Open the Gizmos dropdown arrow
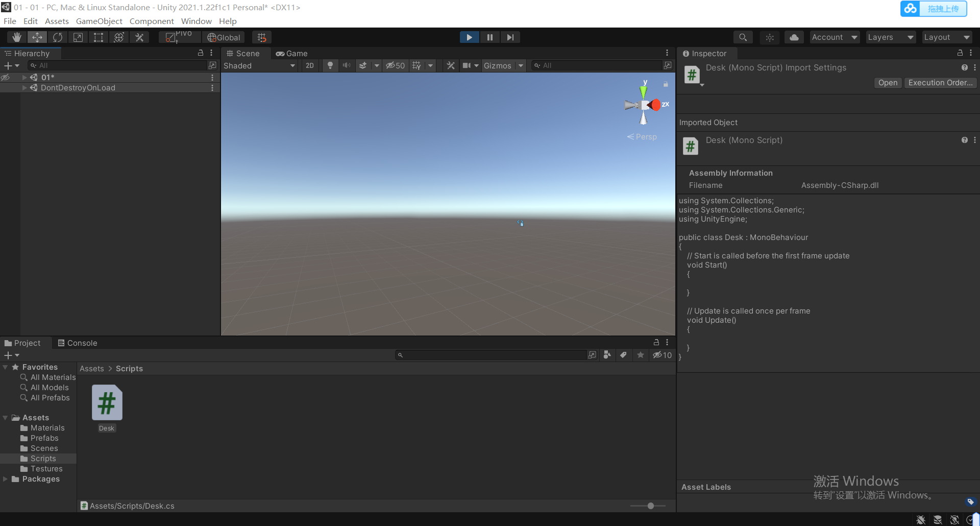Viewport: 980px width, 526px height. (x=521, y=65)
